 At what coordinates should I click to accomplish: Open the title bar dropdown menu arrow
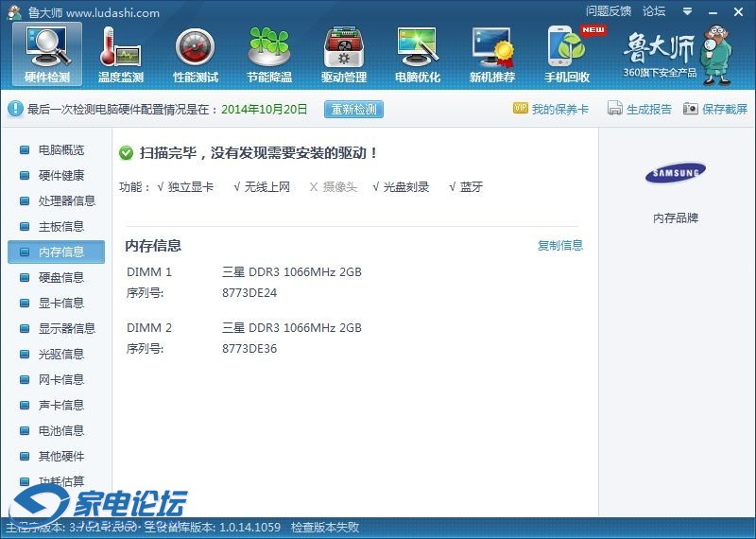click(688, 11)
